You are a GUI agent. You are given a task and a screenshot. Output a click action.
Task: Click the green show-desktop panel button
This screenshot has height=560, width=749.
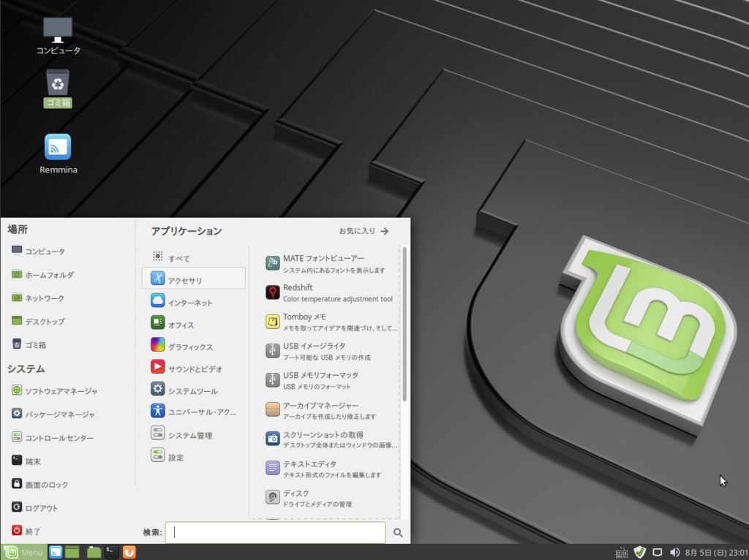click(x=72, y=552)
